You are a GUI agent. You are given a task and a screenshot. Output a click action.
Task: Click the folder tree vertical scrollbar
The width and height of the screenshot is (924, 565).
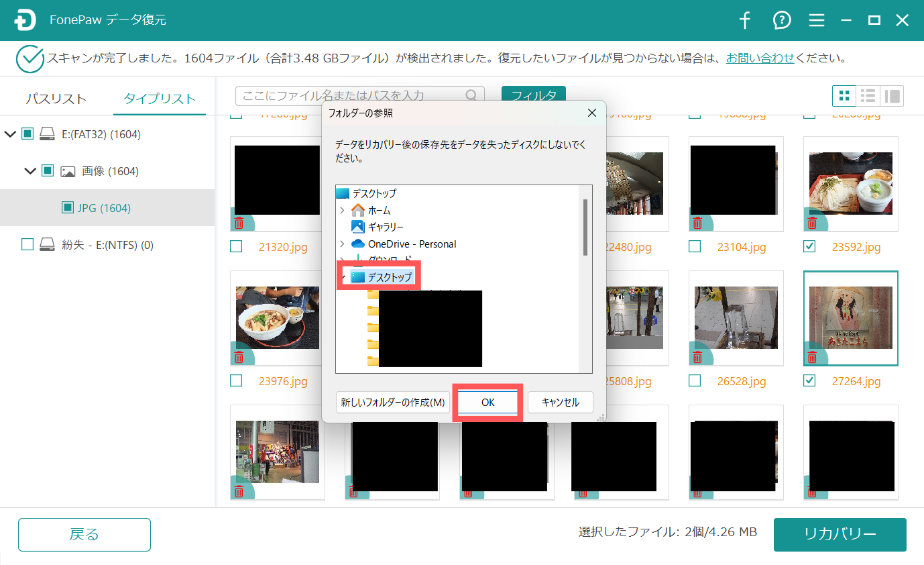click(x=585, y=227)
